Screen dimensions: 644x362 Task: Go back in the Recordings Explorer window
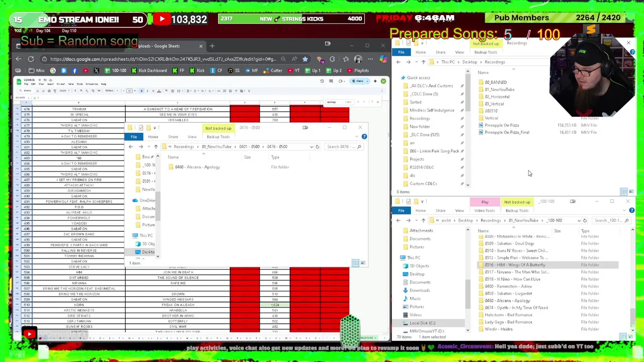coord(398,62)
